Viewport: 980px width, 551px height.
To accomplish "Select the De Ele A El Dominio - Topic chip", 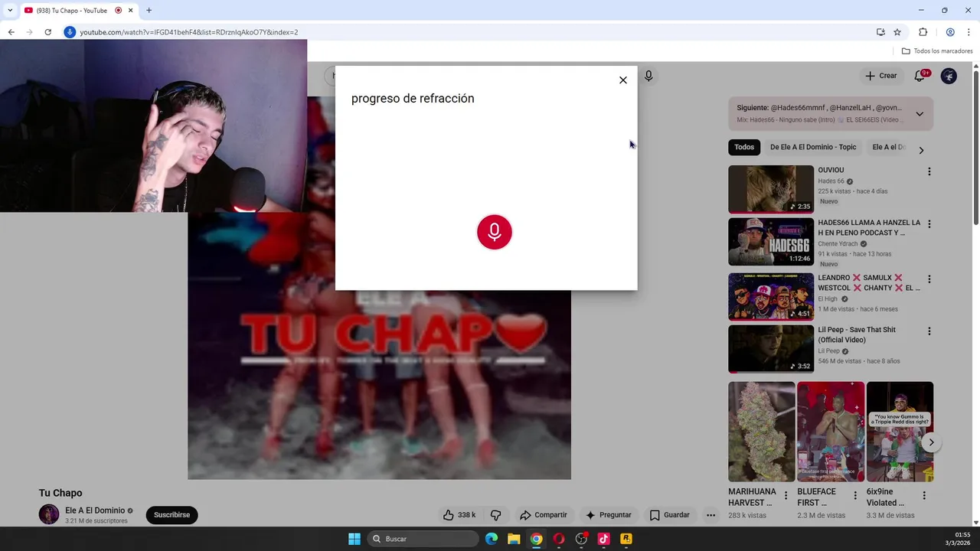I will [x=813, y=147].
